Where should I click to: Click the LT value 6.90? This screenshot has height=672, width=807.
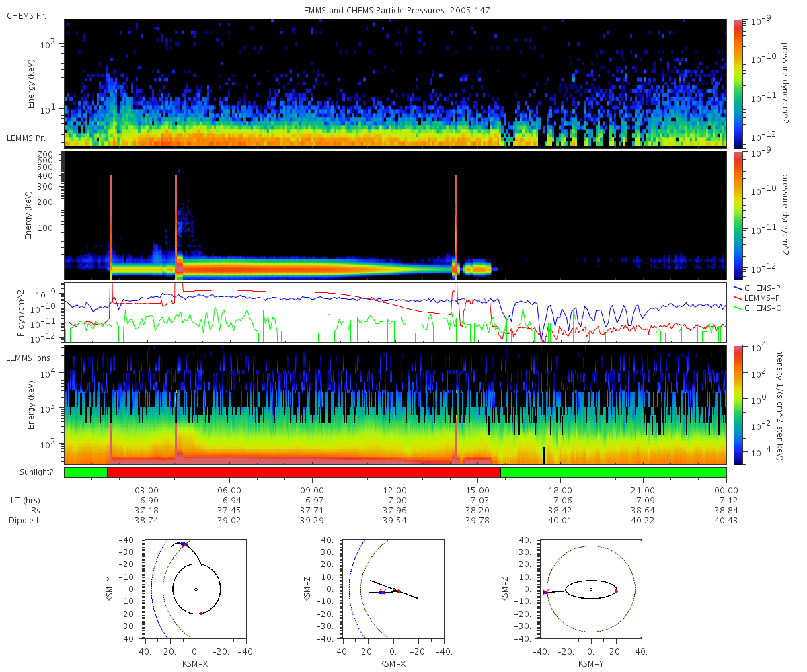(x=147, y=501)
